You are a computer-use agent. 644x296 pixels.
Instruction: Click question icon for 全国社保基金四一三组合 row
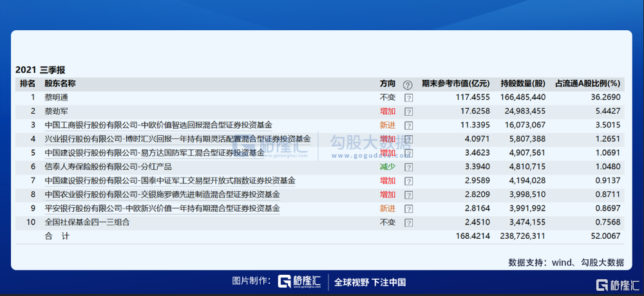(408, 223)
